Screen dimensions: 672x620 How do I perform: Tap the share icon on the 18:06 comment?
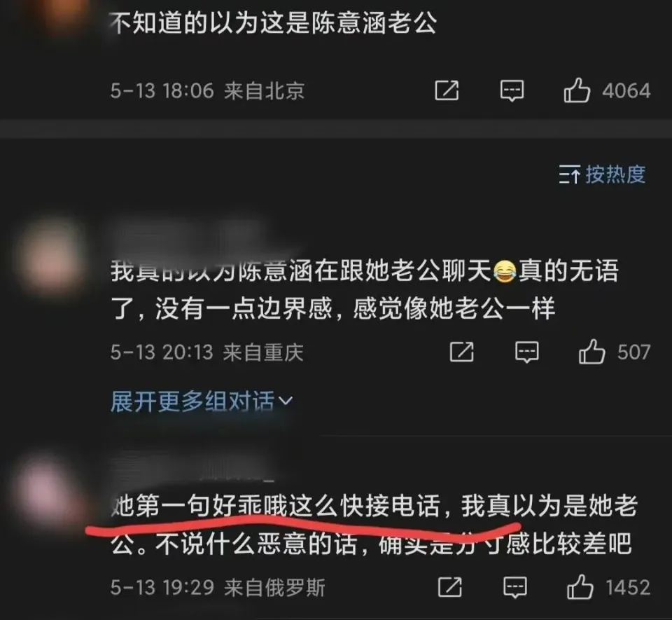pos(447,90)
